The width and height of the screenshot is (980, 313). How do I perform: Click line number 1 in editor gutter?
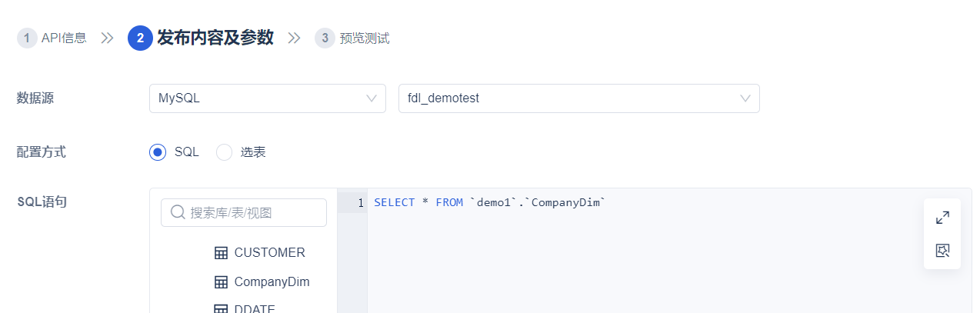point(360,203)
